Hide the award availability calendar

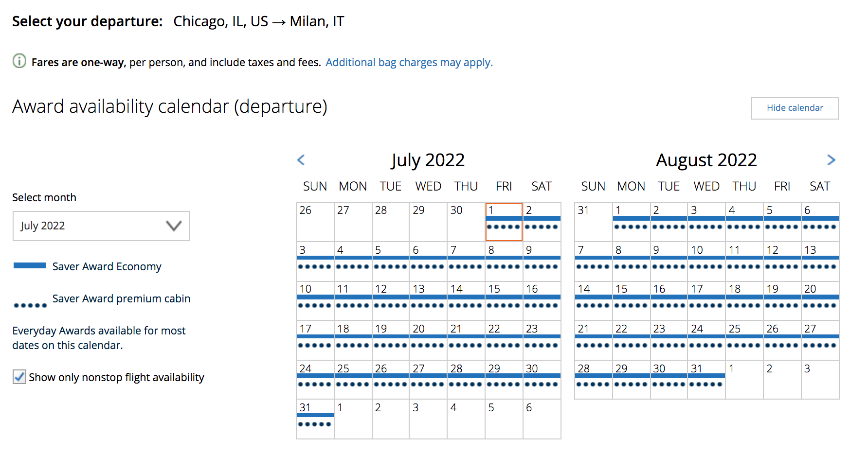click(795, 108)
